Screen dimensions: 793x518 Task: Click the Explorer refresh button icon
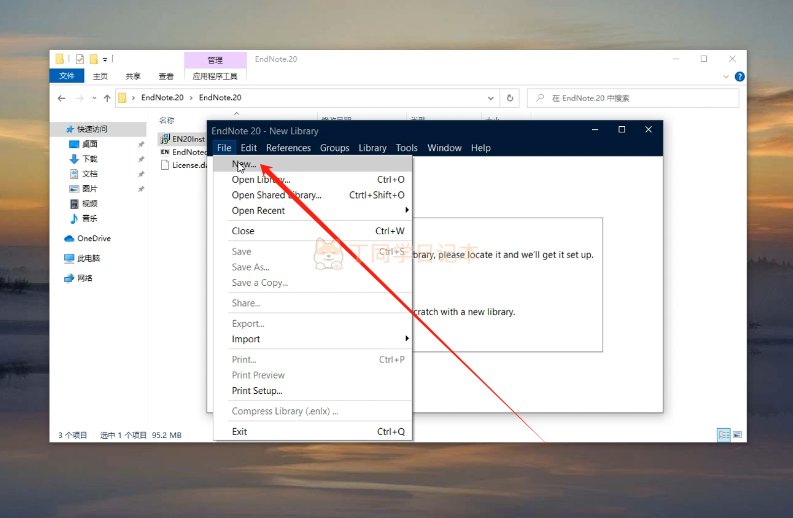pos(510,98)
